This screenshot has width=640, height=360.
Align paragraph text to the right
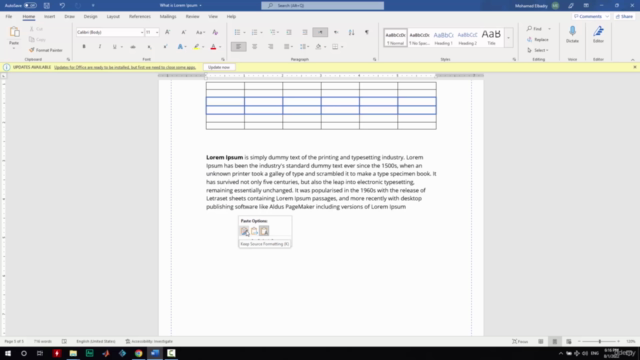pyautogui.click(x=271, y=47)
